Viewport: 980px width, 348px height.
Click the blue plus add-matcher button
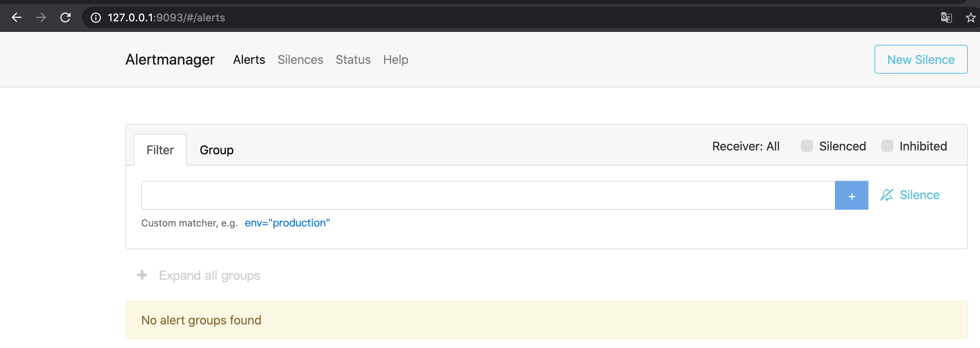tap(851, 195)
